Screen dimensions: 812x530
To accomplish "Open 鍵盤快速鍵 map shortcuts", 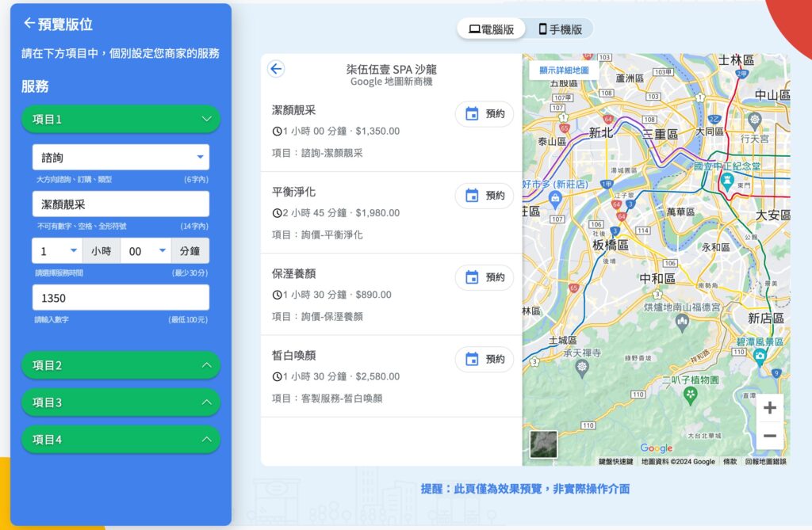I will 615,461.
